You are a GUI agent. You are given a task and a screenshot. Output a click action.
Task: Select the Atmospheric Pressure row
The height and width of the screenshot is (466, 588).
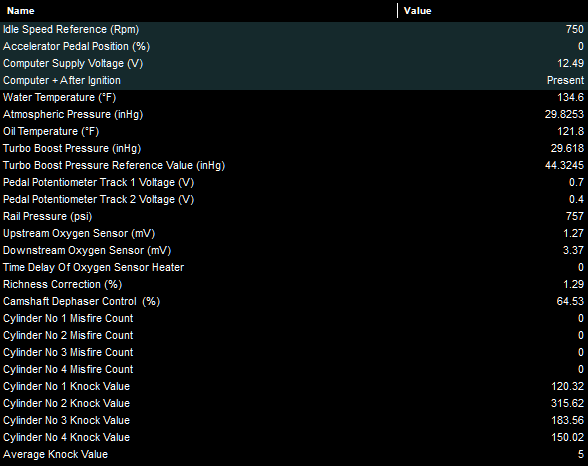[x=294, y=114]
